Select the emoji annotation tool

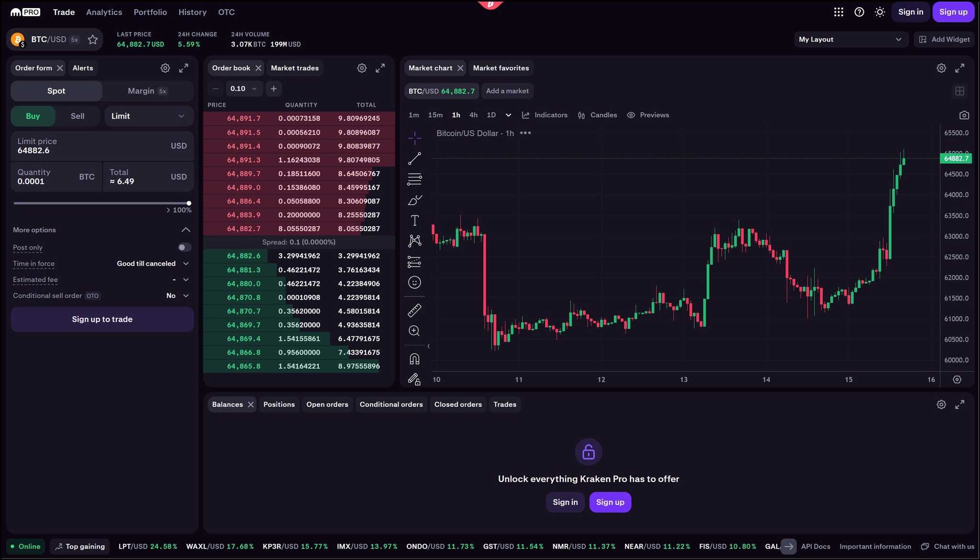[x=413, y=282]
